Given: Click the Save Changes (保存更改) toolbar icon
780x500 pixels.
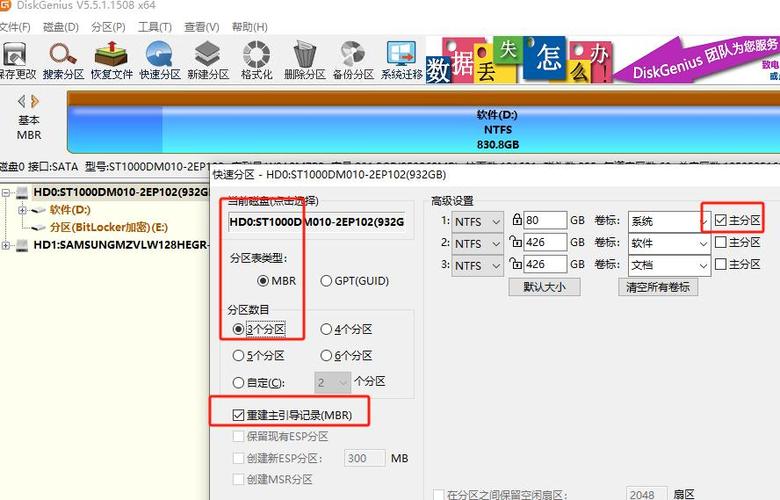Looking at the screenshot, I should (16, 61).
